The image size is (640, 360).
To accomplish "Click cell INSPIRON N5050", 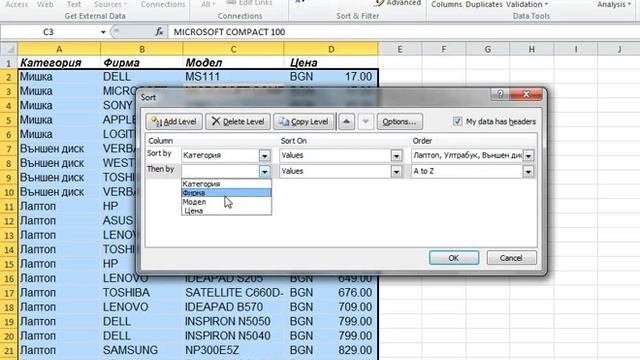I will (233, 322).
